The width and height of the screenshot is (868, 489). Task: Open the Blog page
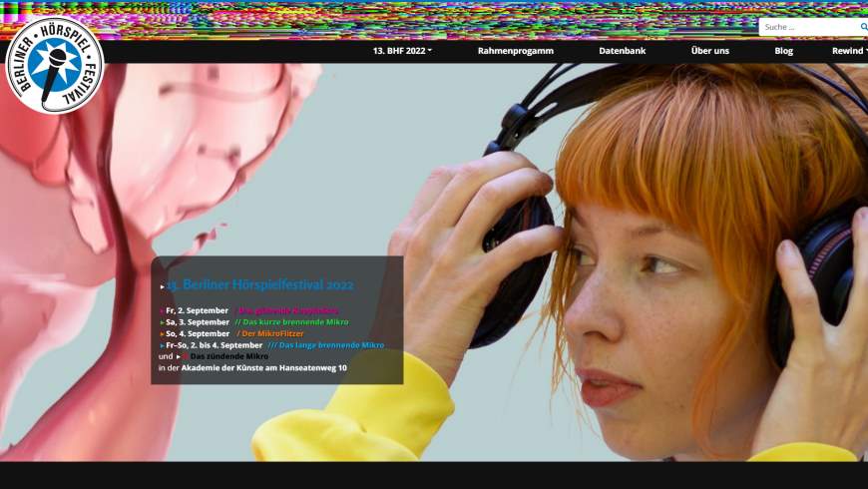coord(783,51)
